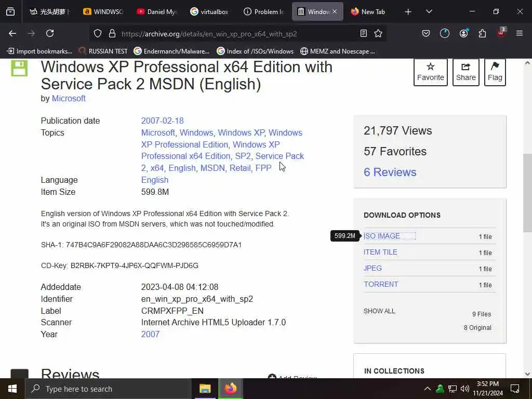Viewport: 532px width, 399px height.
Task: Open the volume speaker tray icon
Action: [465, 389]
